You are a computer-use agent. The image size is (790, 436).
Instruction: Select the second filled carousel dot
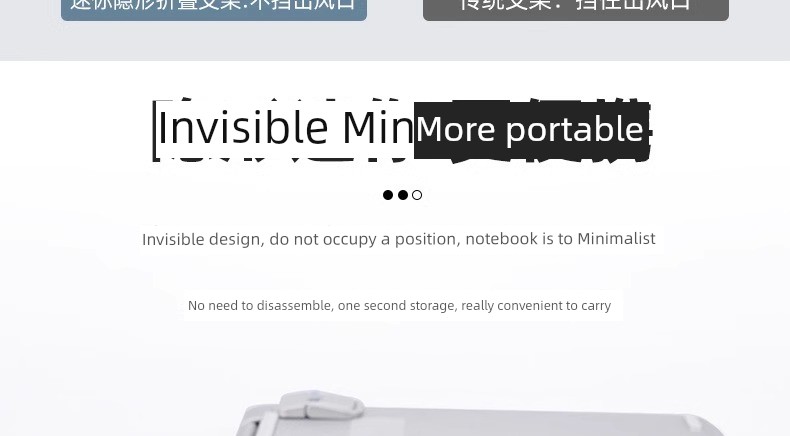click(403, 195)
